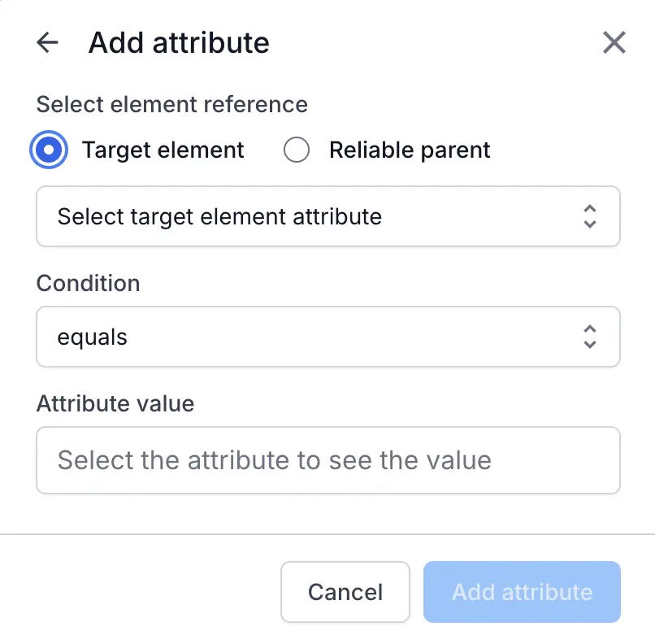This screenshot has width=655, height=644.
Task: Click the Cancel button
Action: (x=345, y=592)
